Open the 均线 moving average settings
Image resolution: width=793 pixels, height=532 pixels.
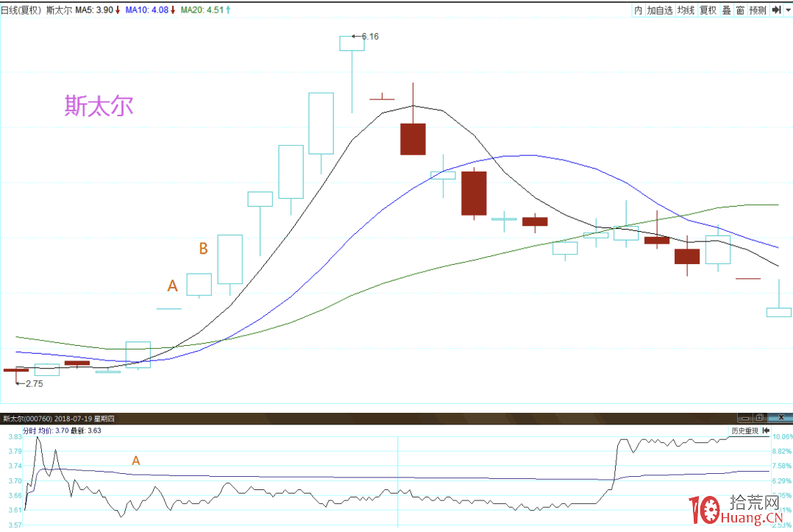pos(686,10)
